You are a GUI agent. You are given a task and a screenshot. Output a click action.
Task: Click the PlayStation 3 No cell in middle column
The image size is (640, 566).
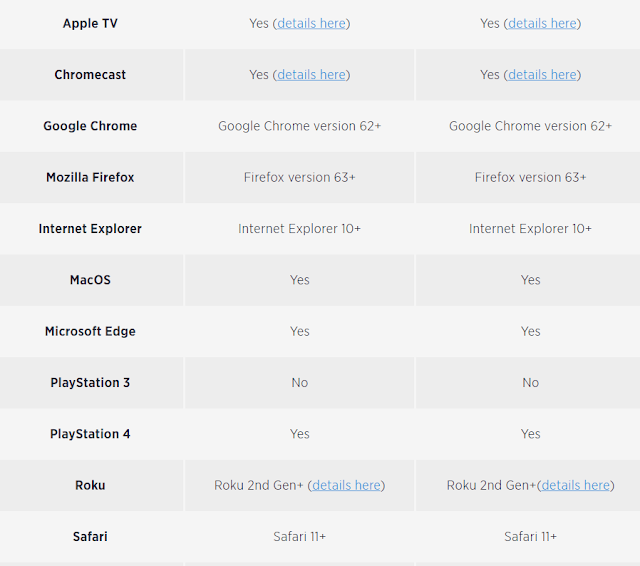click(300, 382)
